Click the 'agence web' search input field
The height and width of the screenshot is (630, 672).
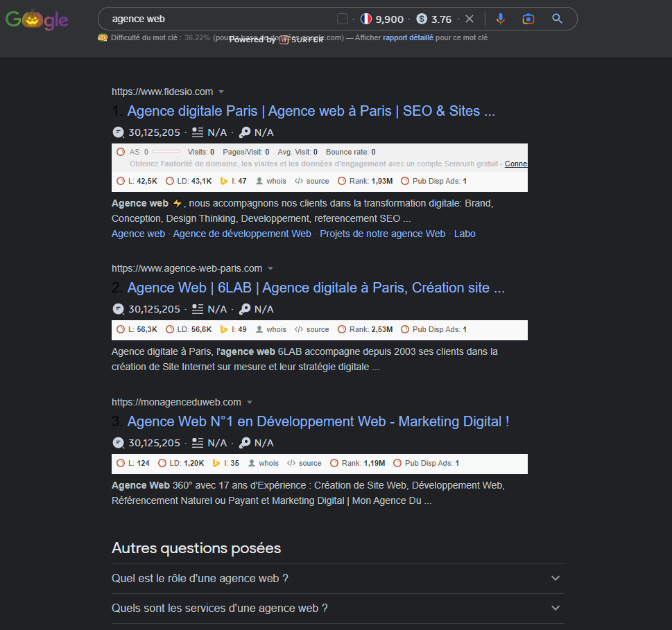218,19
